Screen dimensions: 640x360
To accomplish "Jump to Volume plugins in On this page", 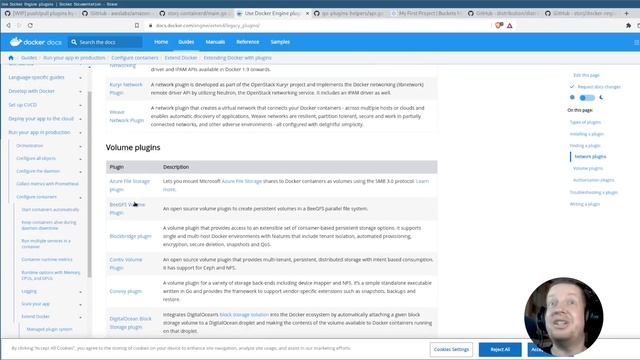I will click(x=588, y=168).
